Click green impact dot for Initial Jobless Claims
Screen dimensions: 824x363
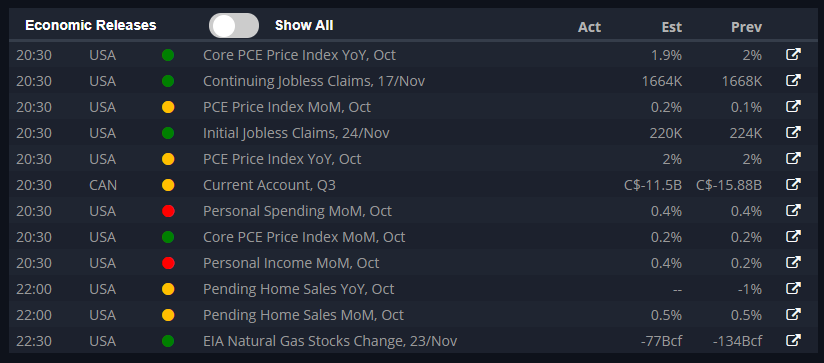point(168,133)
